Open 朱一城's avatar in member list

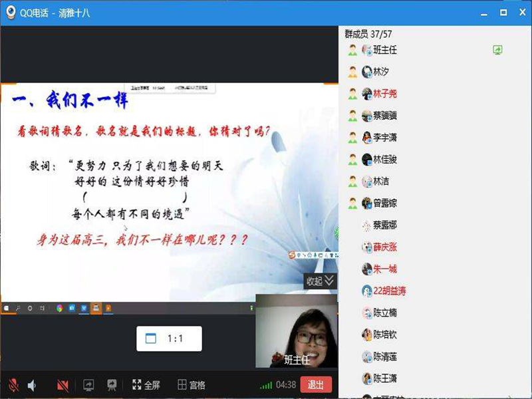pos(367,269)
